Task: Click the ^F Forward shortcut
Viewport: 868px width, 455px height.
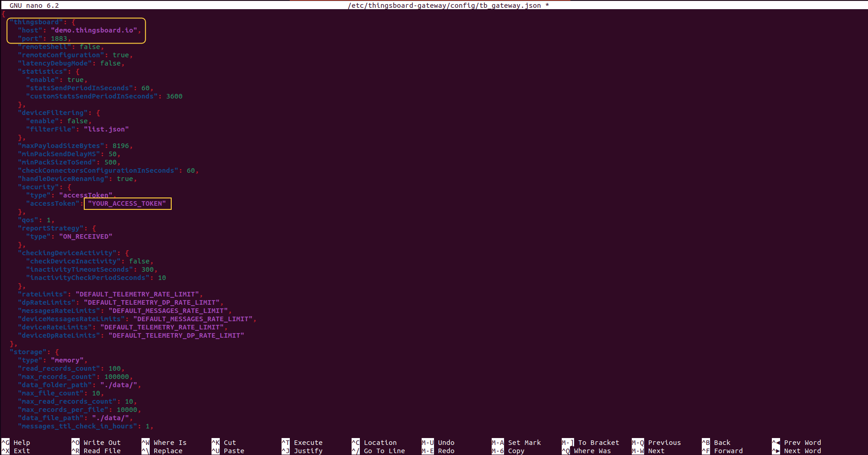Action: point(722,451)
